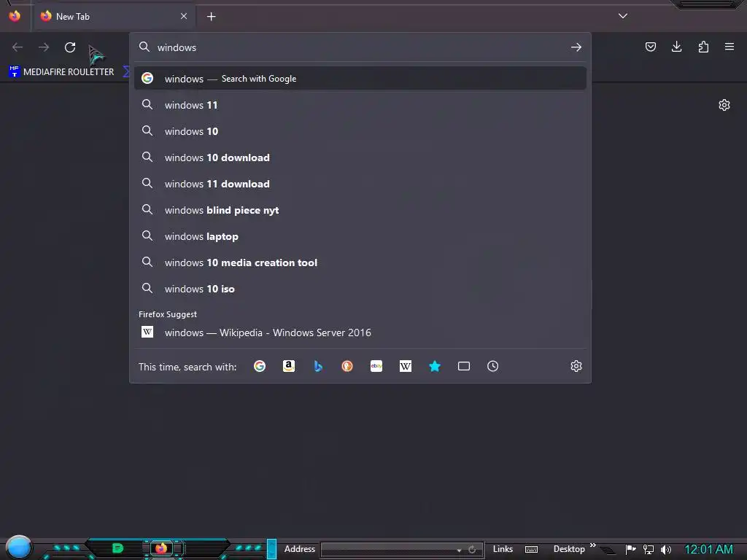Image resolution: width=747 pixels, height=560 pixels.
Task: Click taskbar Address refresh icon
Action: click(472, 550)
